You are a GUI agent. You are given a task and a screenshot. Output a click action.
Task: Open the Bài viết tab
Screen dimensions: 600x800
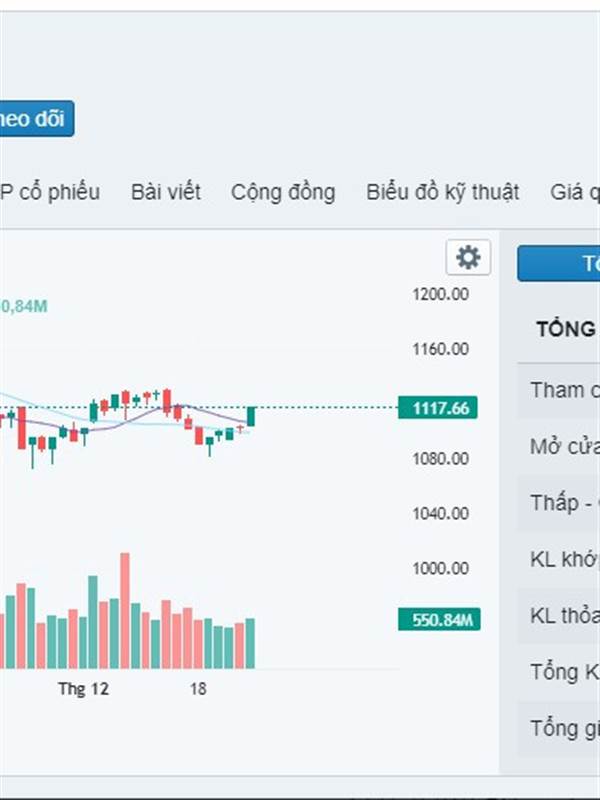pos(165,192)
